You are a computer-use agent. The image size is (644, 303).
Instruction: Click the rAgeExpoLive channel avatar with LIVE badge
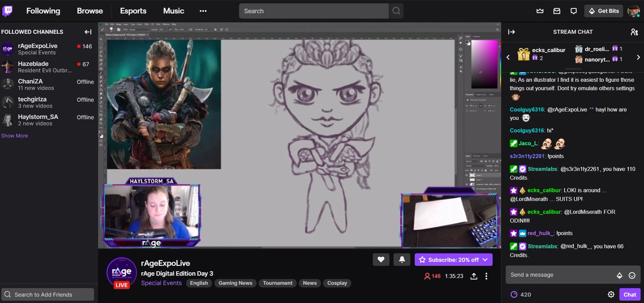click(122, 272)
